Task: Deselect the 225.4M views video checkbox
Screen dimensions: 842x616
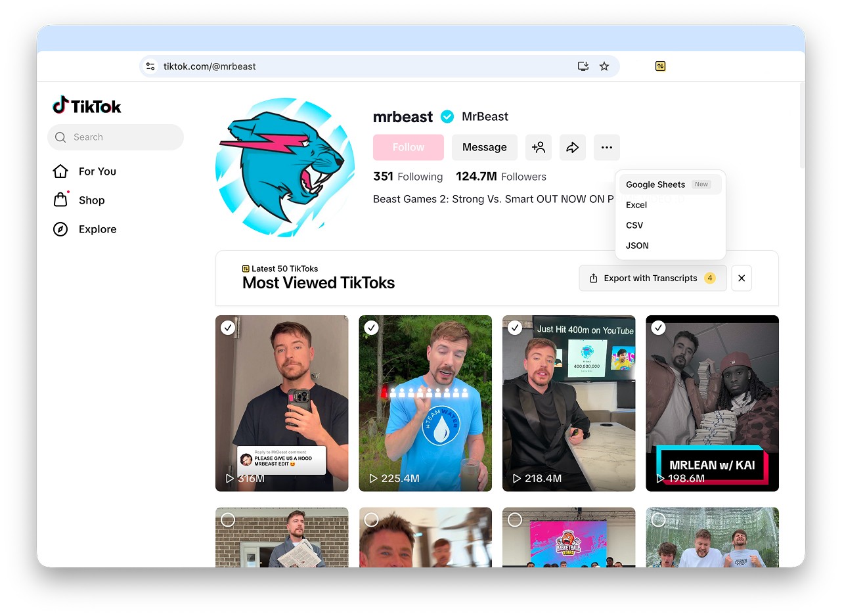Action: click(371, 328)
